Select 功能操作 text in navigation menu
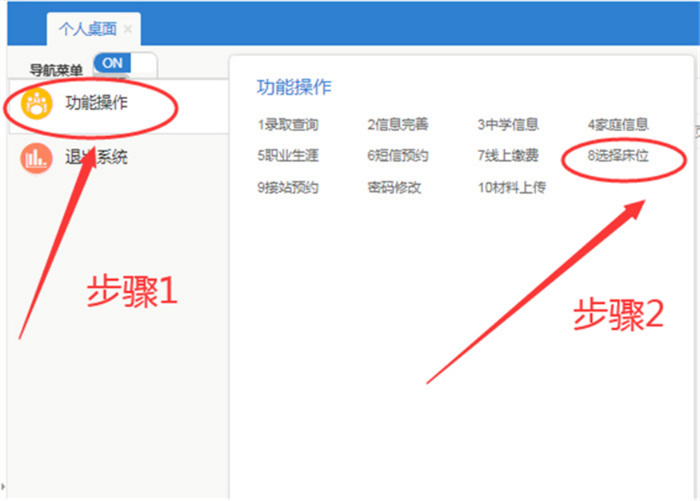The height and width of the screenshot is (501, 700). coord(96,102)
